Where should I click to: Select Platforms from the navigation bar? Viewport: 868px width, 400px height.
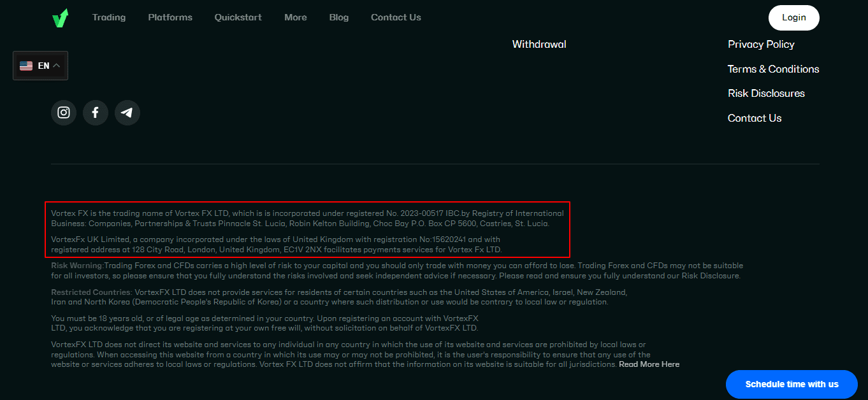click(x=170, y=17)
